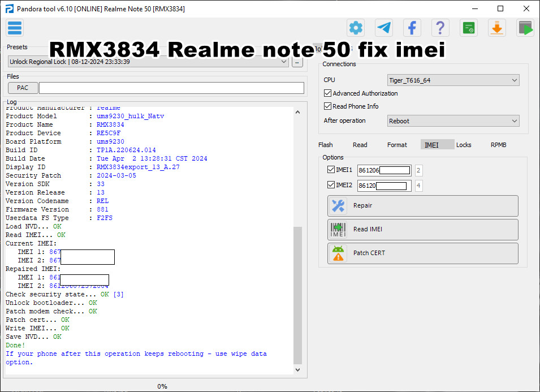Click the green start operation icon
The width and height of the screenshot is (540, 392).
525,27
